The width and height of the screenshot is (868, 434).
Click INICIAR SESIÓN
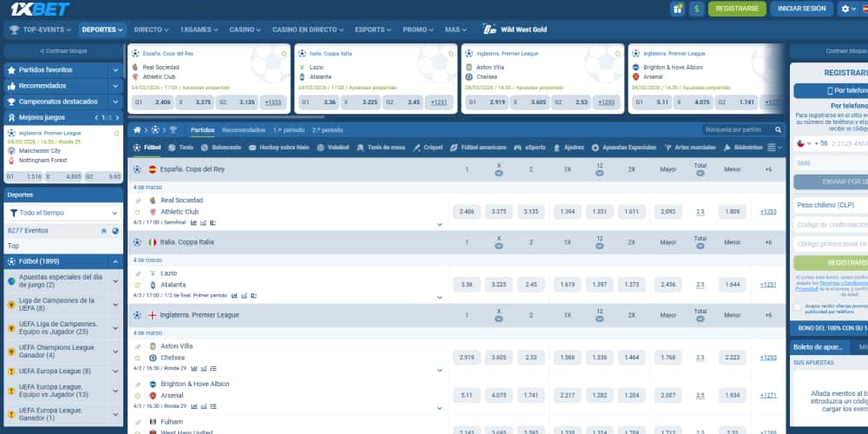[x=801, y=9]
